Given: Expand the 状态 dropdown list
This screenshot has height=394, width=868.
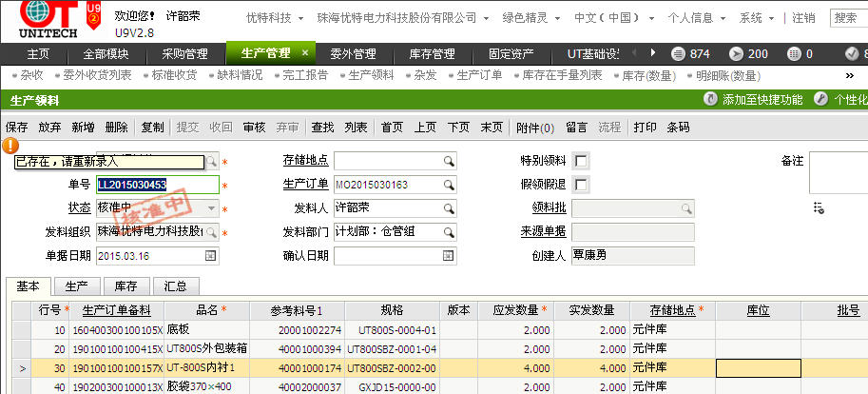Looking at the screenshot, I should coord(210,207).
